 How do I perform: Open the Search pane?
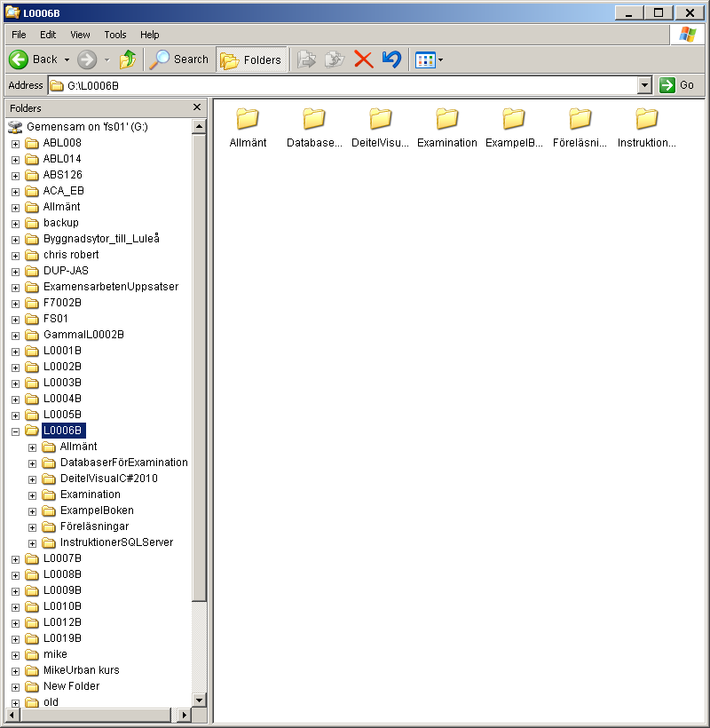(179, 59)
